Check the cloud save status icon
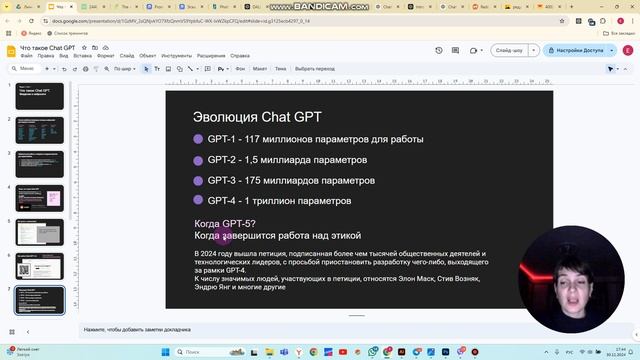The width and height of the screenshot is (640, 360). pos(106,48)
